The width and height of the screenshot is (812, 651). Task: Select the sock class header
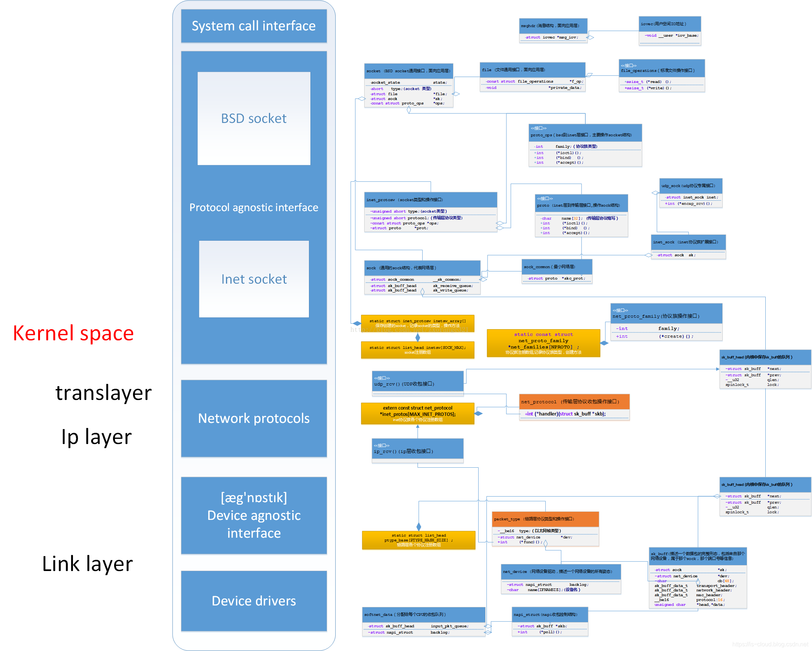(422, 268)
